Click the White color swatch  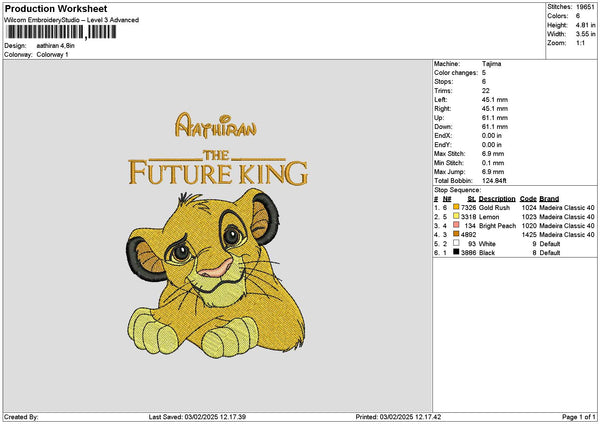click(x=456, y=243)
